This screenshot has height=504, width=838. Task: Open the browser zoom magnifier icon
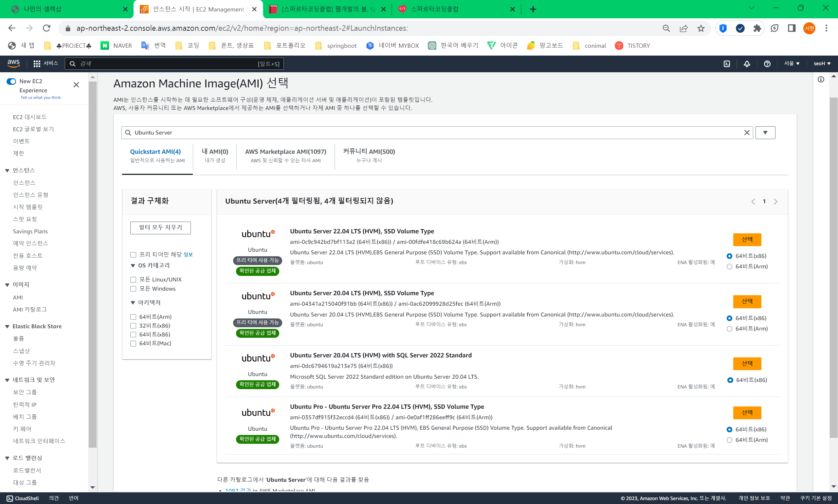(x=666, y=28)
